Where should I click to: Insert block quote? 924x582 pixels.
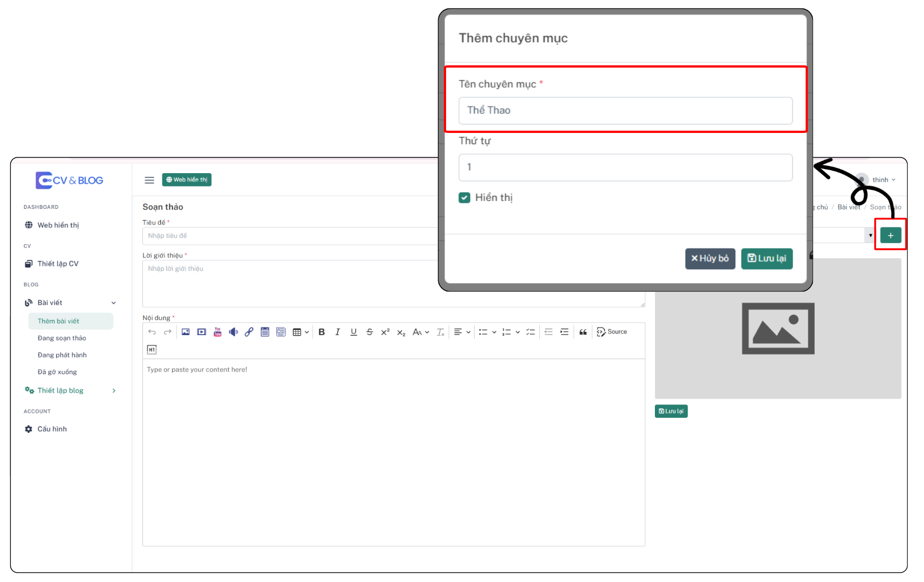583,332
